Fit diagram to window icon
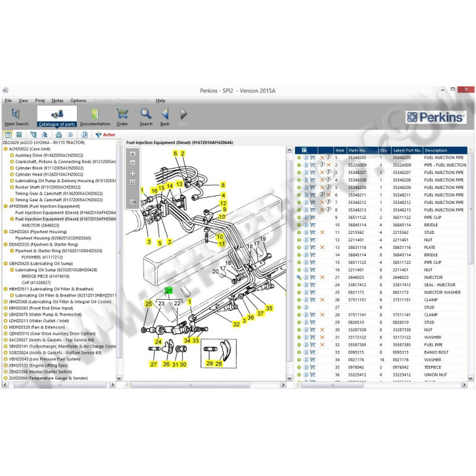This screenshot has height=476, width=476. (x=133, y=173)
